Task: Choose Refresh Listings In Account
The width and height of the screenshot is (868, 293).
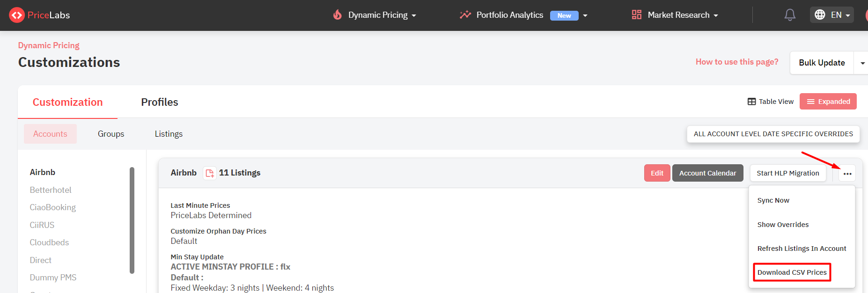Action: point(802,249)
